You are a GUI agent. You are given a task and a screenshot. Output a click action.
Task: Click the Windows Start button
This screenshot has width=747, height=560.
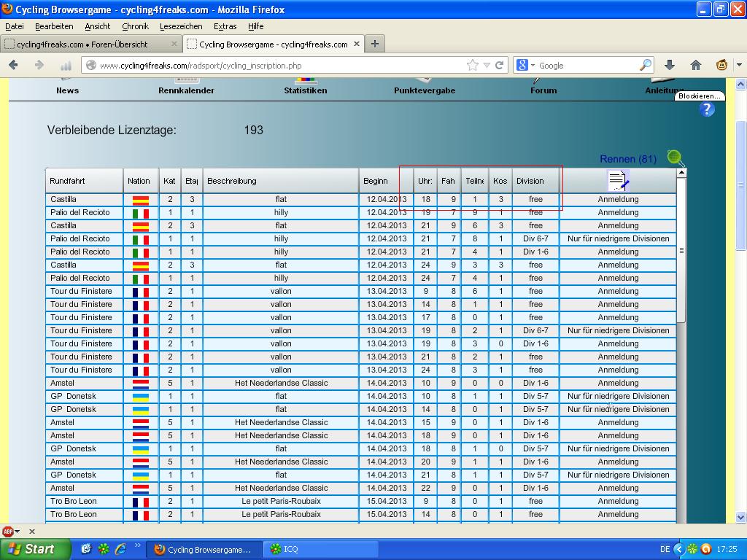point(34,549)
